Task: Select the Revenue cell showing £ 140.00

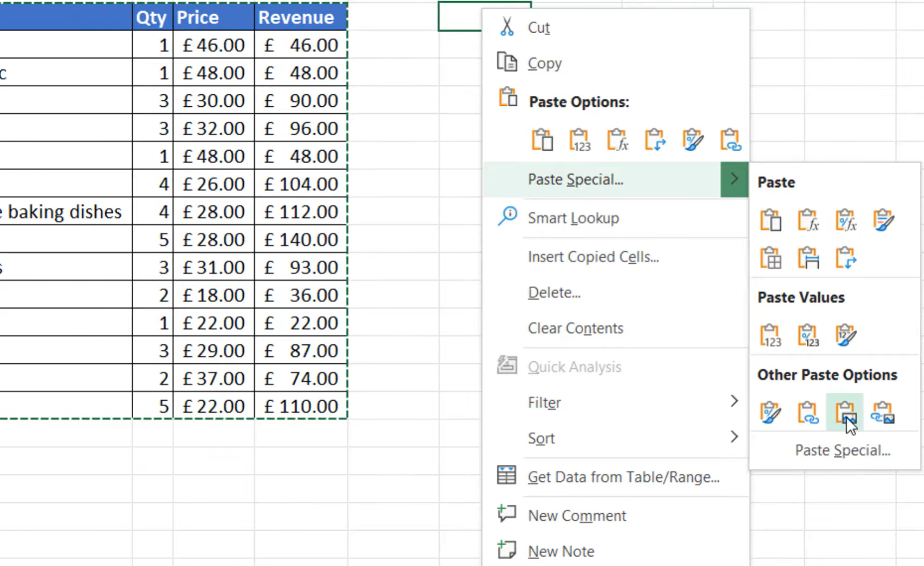Action: point(301,239)
